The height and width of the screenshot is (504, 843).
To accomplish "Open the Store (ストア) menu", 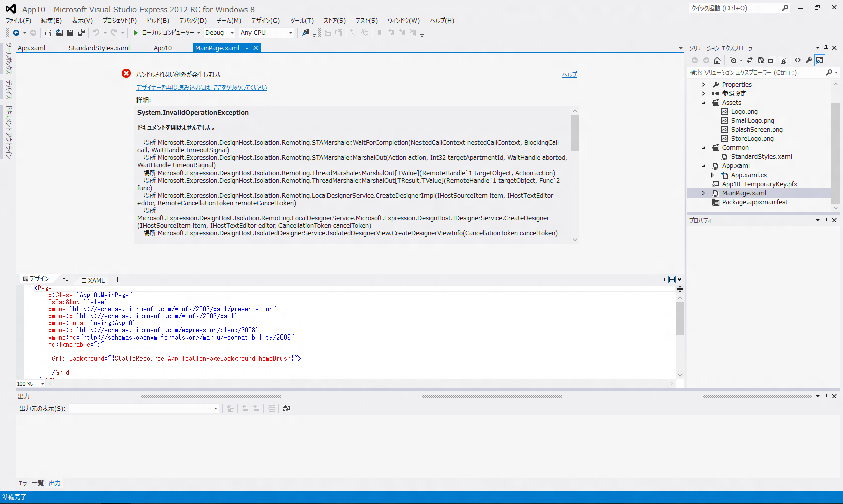I will pos(334,21).
